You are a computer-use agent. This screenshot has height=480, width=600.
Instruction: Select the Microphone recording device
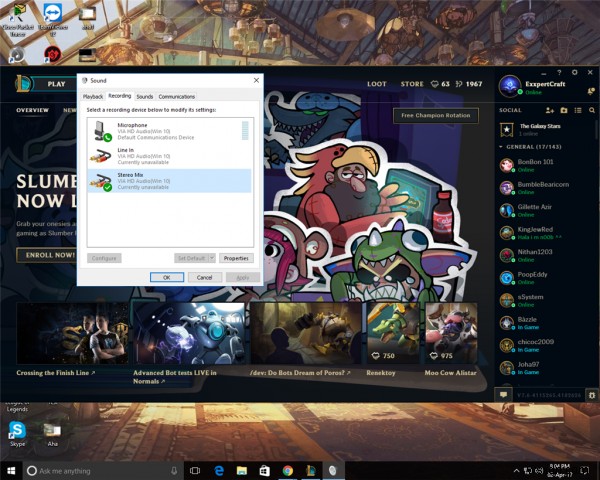click(169, 131)
